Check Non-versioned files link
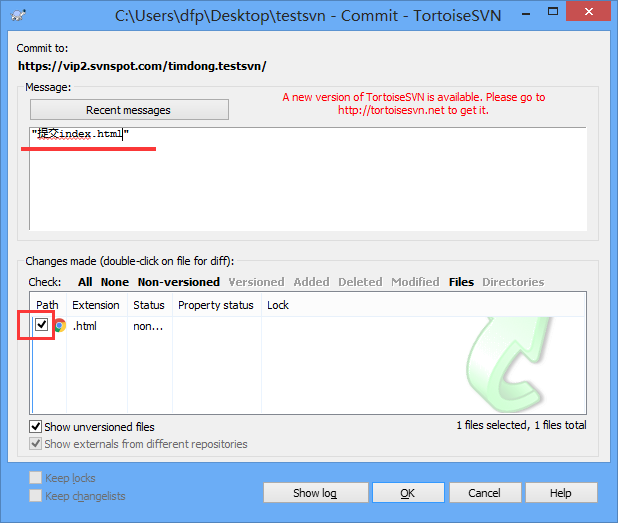The width and height of the screenshot is (618, 523). 179,282
